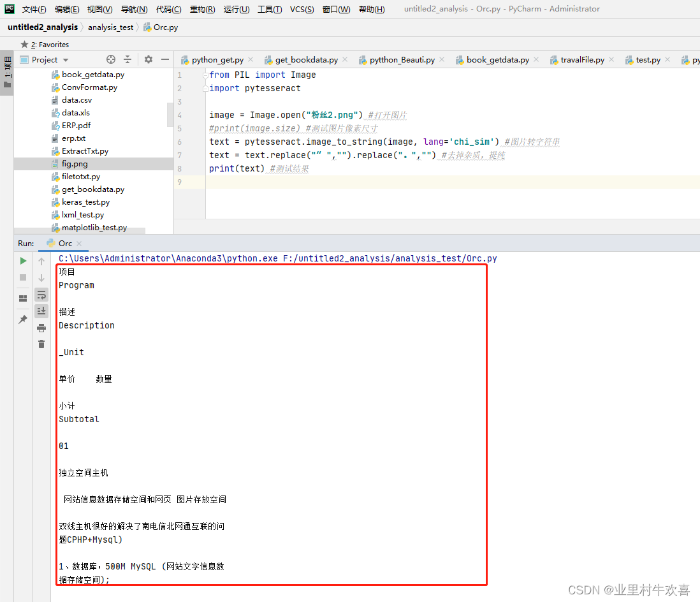Image resolution: width=700 pixels, height=602 pixels.
Task: Click restore layout icon in Run panel
Action: pyautogui.click(x=23, y=298)
